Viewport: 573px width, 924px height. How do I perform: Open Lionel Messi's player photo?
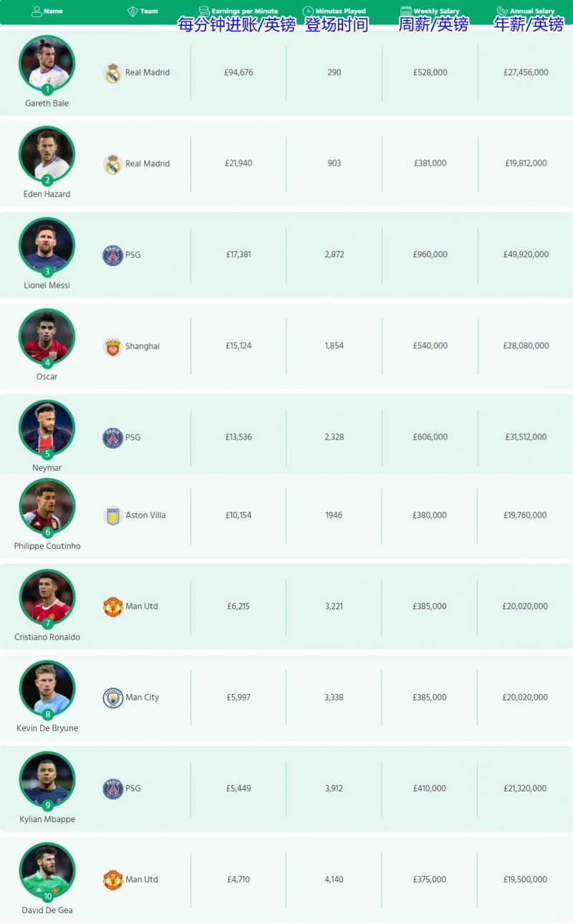click(47, 245)
